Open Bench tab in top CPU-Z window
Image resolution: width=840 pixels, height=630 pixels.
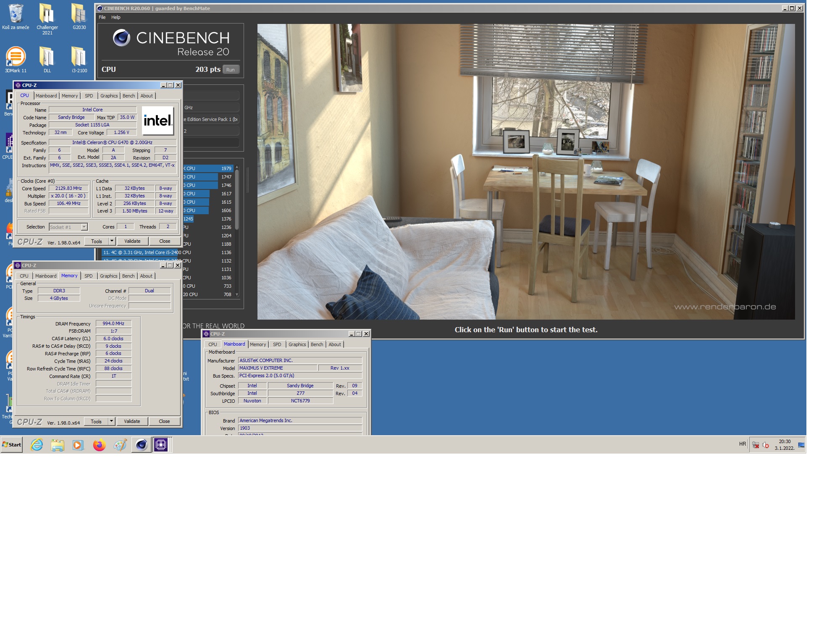(129, 96)
